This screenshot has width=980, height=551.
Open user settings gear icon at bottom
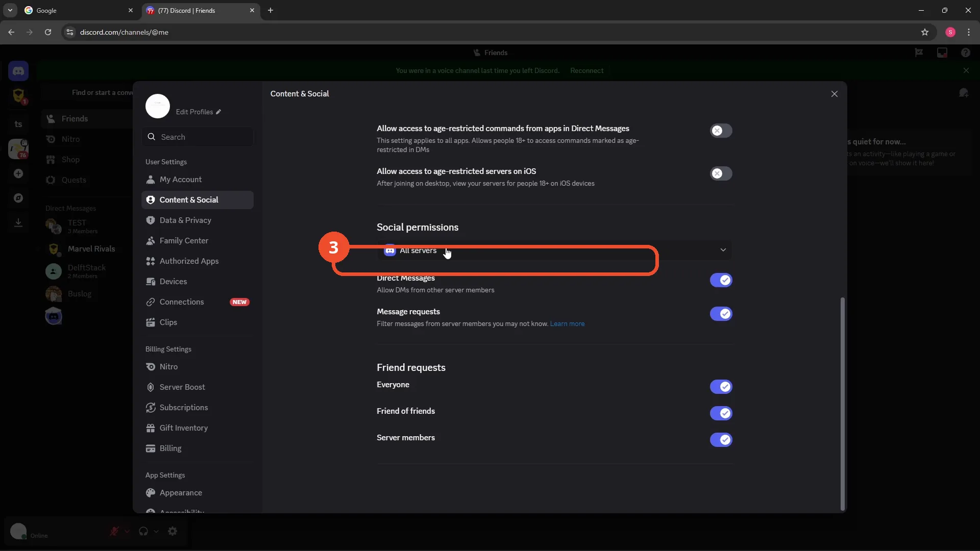click(173, 531)
